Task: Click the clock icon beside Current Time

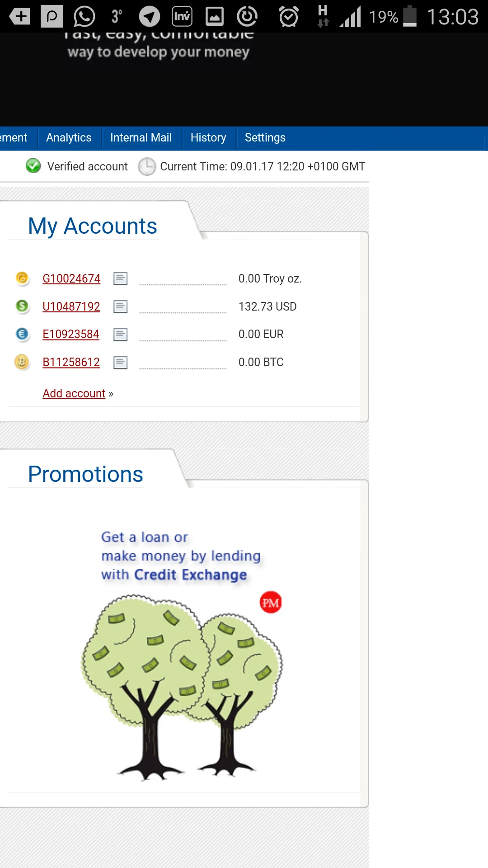Action: 147,166
